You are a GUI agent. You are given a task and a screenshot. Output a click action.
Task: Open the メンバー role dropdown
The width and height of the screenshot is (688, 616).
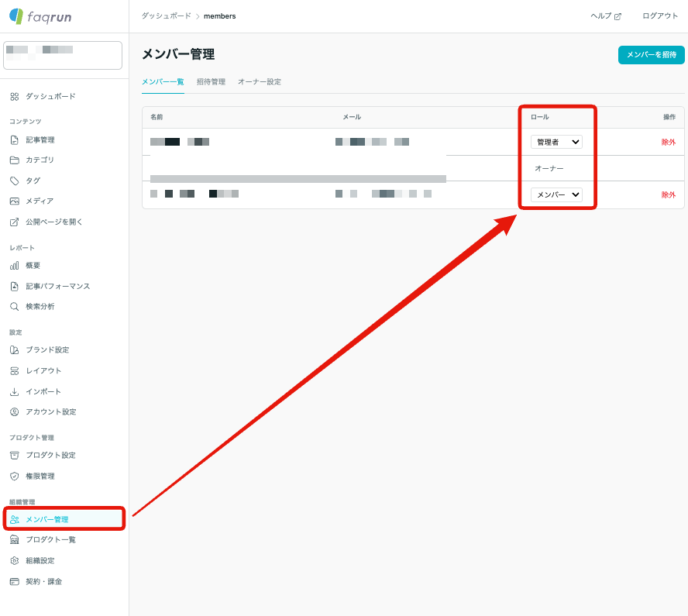tap(556, 194)
